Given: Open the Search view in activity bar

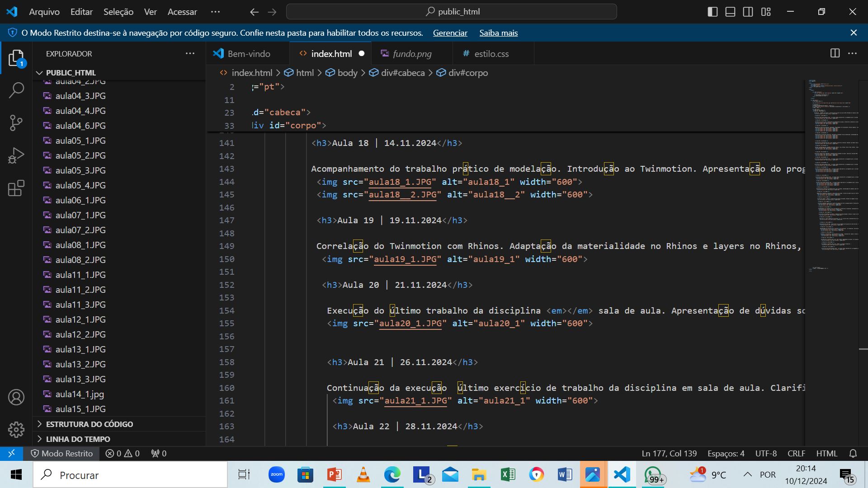Looking at the screenshot, I should (x=16, y=90).
